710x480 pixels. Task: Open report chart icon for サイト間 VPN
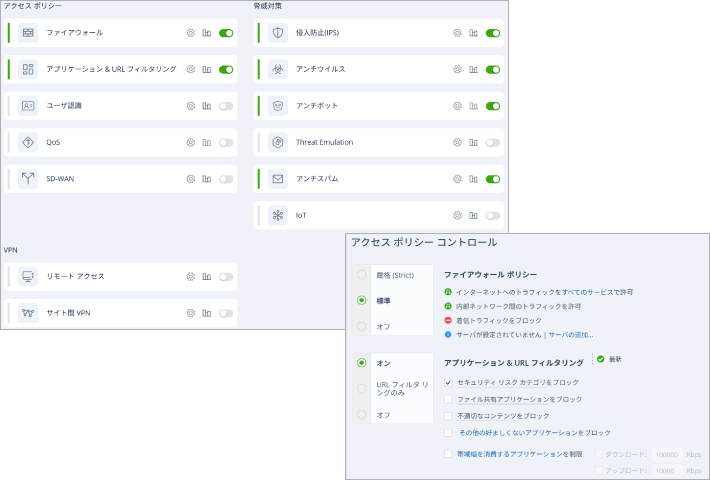tap(206, 313)
